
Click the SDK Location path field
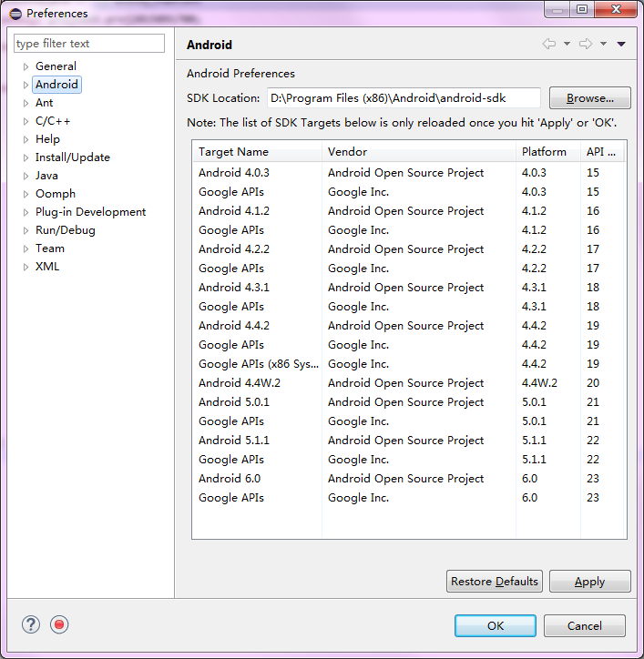pyautogui.click(x=404, y=98)
